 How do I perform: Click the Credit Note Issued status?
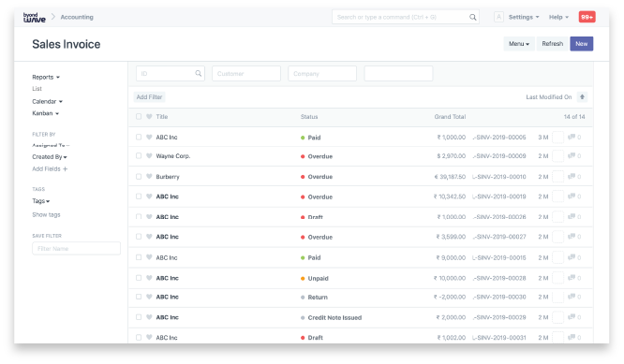(334, 317)
